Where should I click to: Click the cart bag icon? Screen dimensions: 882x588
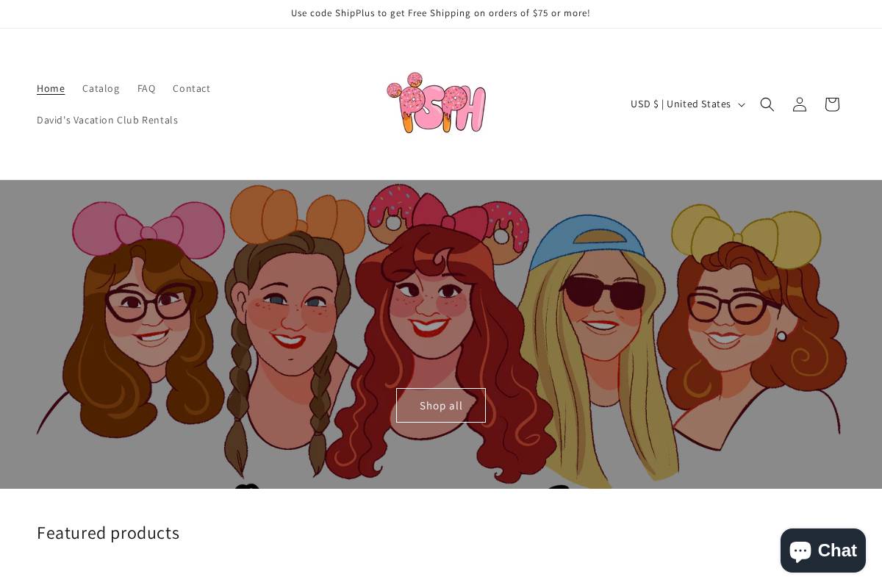click(831, 104)
